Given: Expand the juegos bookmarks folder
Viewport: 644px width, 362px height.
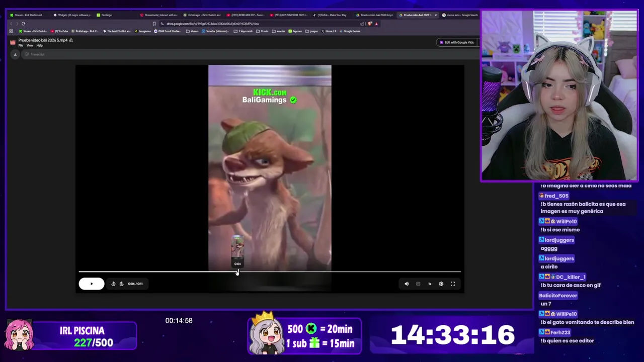Looking at the screenshot, I should click(312, 31).
